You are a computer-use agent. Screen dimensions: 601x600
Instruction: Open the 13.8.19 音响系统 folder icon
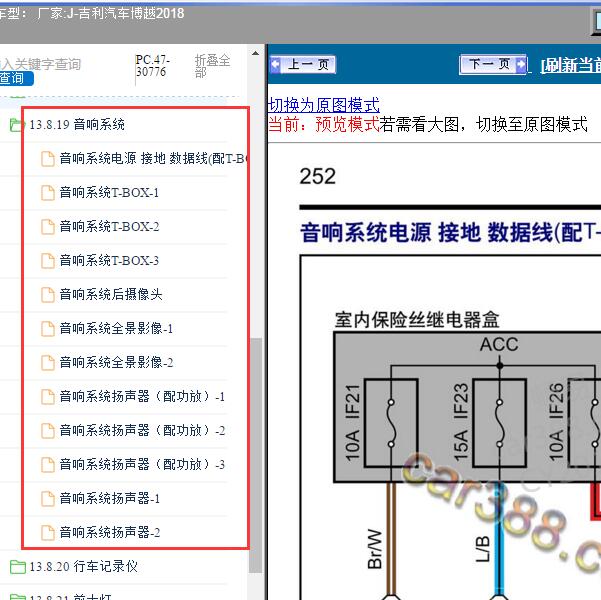(16, 125)
